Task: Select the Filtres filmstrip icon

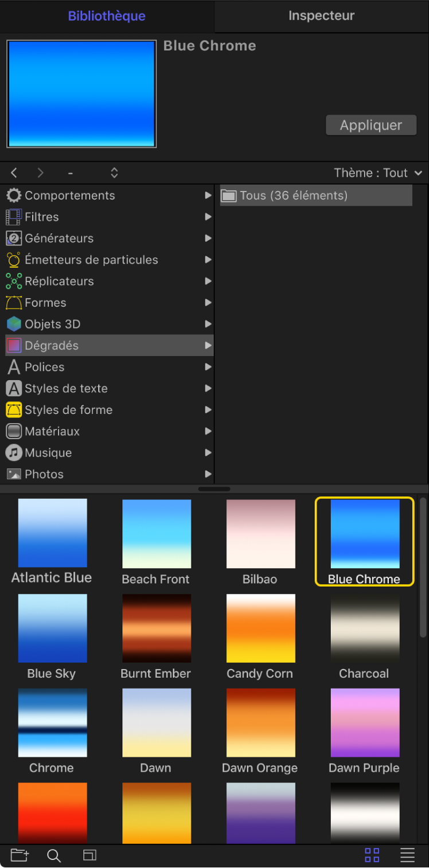Action: 14,217
